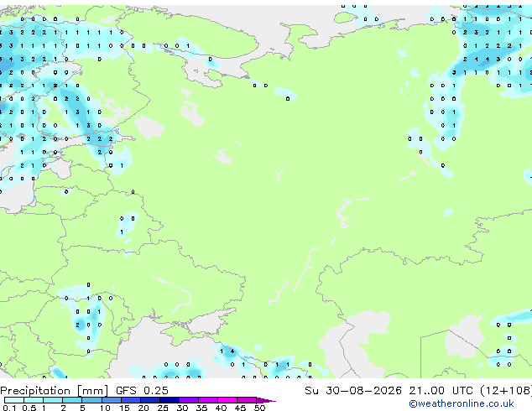Pick the bright magenta 40–45 legend swatch
Screen dimensions: 532x411
[227, 400]
